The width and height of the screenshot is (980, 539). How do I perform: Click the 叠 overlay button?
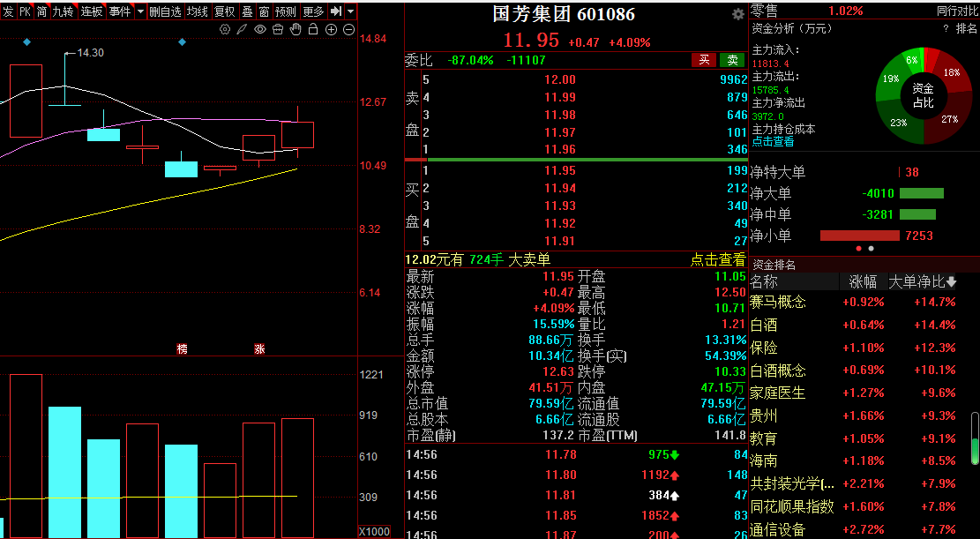(x=248, y=11)
